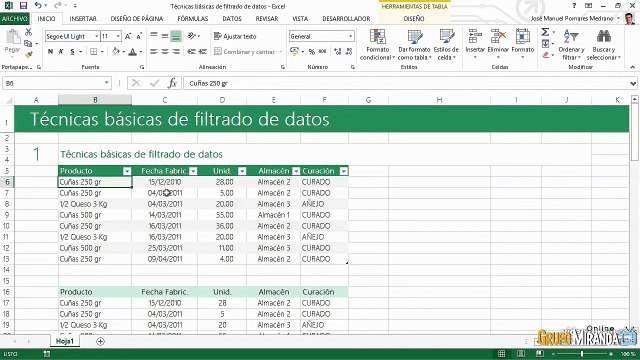
Task: Open the font size 11 dropdown
Action: 118,36
